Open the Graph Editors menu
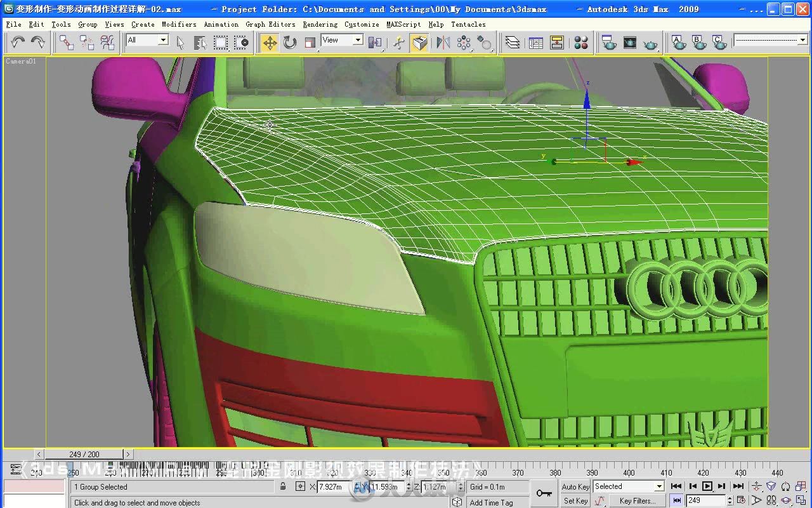 [x=270, y=24]
